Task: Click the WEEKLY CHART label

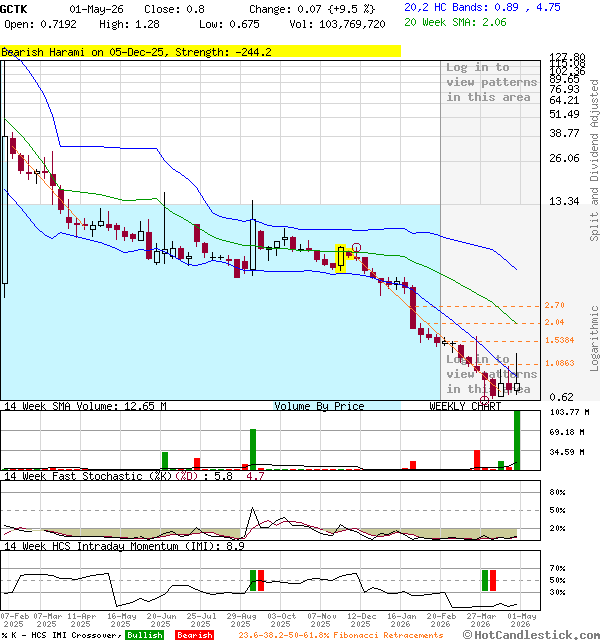Action: point(465,406)
